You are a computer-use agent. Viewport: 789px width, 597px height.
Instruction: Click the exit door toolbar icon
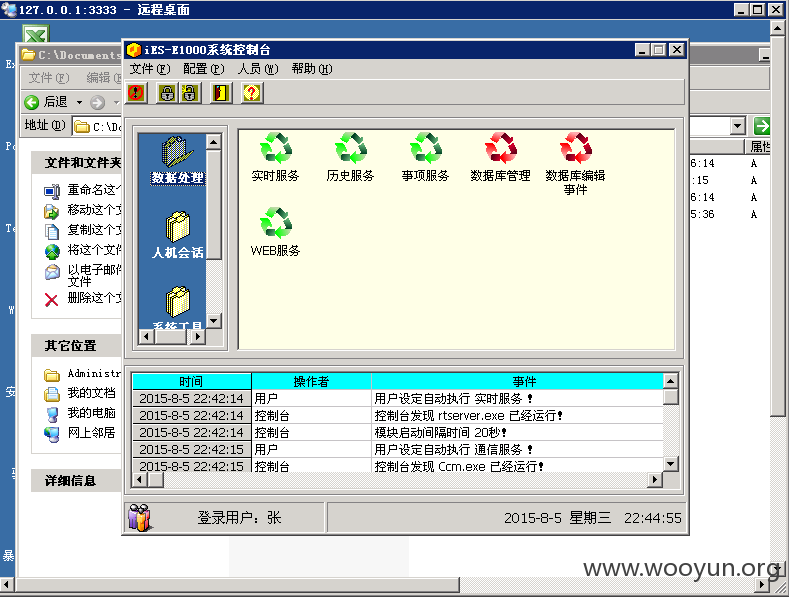(221, 93)
